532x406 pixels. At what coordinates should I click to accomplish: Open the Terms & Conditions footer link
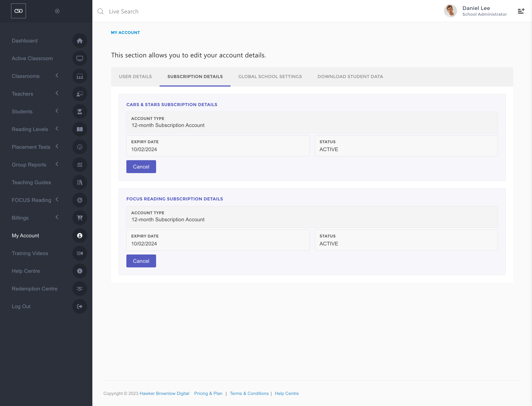tap(249, 393)
